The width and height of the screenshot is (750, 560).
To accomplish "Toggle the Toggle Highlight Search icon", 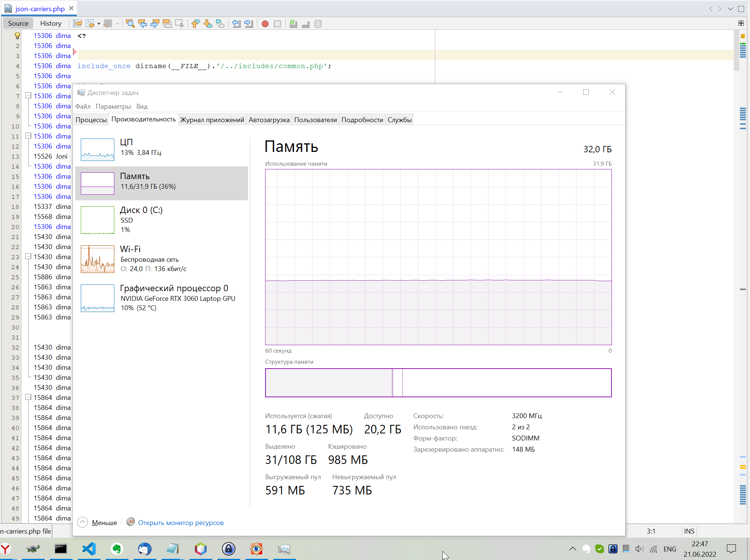I will pos(167,24).
